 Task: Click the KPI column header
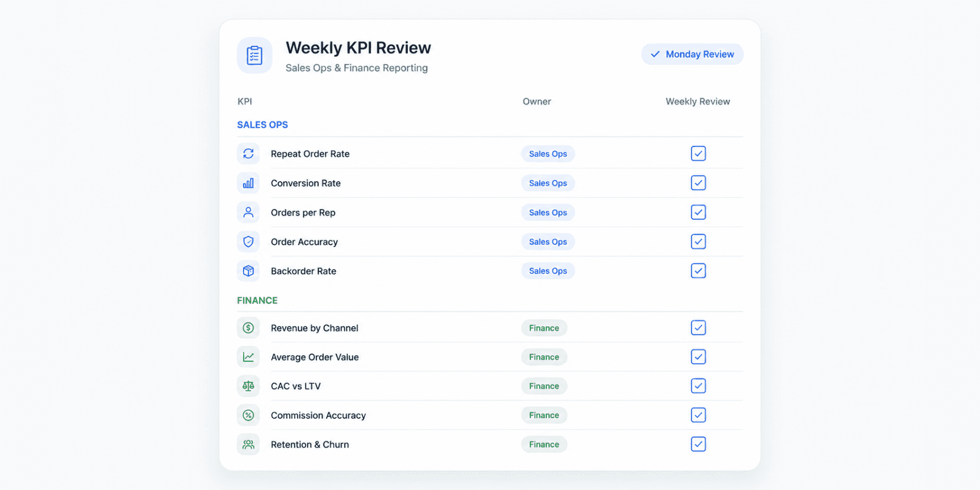(245, 102)
